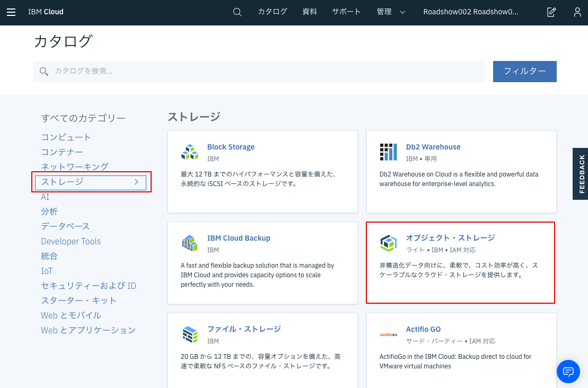Image resolution: width=588 pixels, height=388 pixels.
Task: Click the IBM Cloud Backup icon
Action: tap(190, 243)
